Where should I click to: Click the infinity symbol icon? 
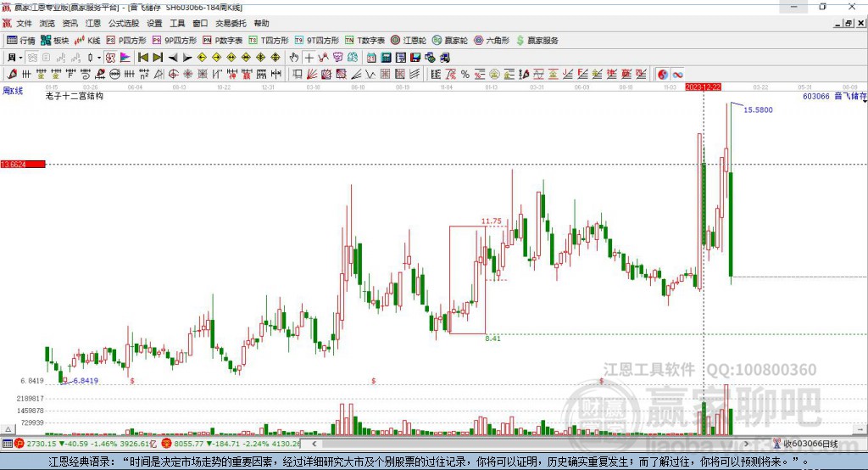click(x=677, y=75)
